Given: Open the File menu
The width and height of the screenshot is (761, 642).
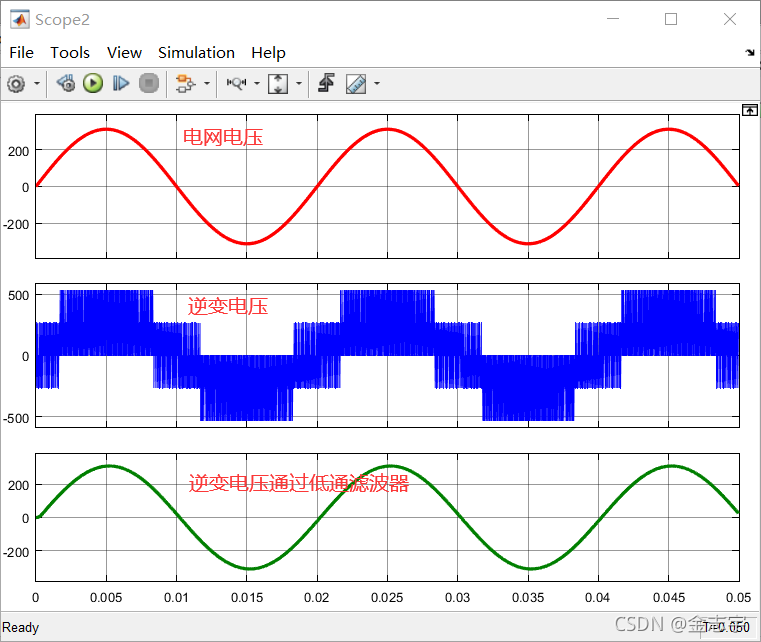Looking at the screenshot, I should coord(21,52).
